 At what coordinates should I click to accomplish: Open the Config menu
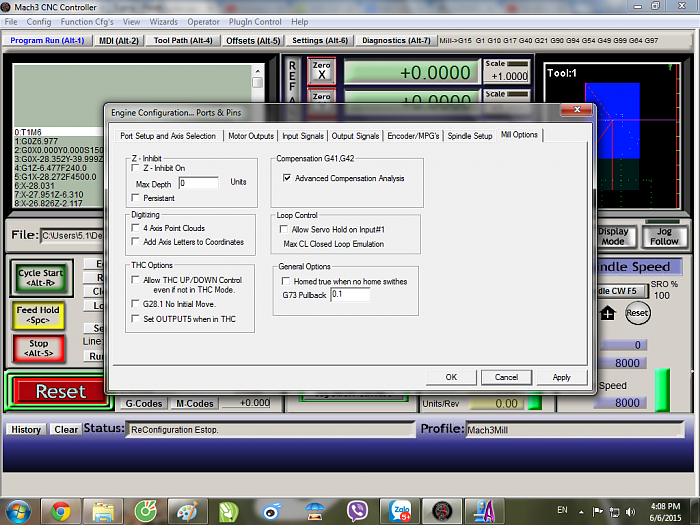39,21
